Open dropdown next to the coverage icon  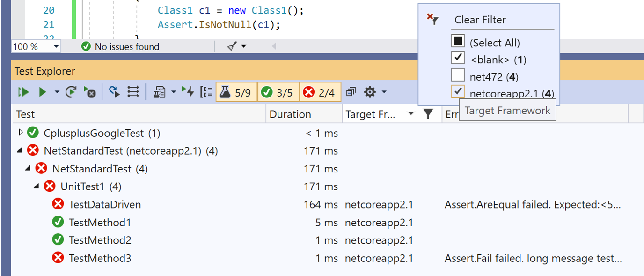(x=173, y=92)
